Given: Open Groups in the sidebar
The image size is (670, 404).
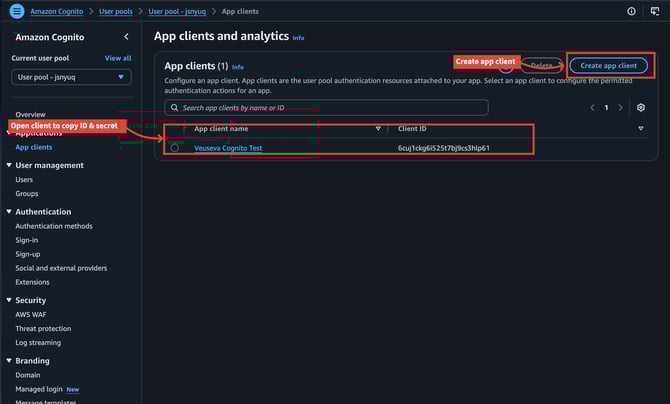Looking at the screenshot, I should tap(26, 194).
